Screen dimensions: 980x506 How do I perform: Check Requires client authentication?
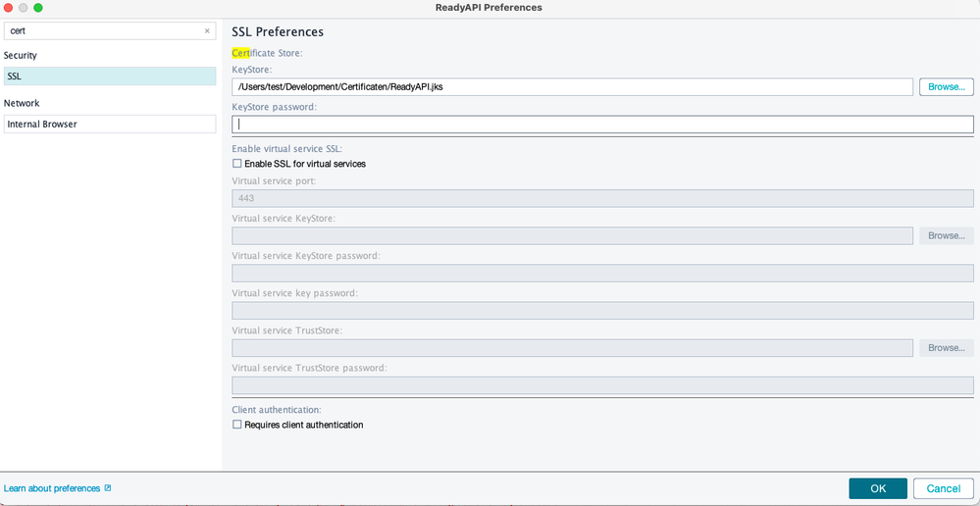click(x=236, y=425)
